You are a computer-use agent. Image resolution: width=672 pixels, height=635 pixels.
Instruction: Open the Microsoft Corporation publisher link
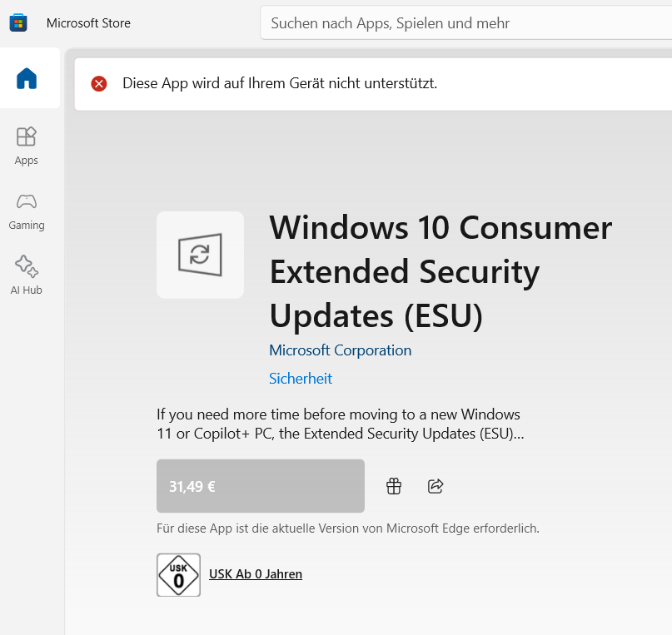pos(341,350)
